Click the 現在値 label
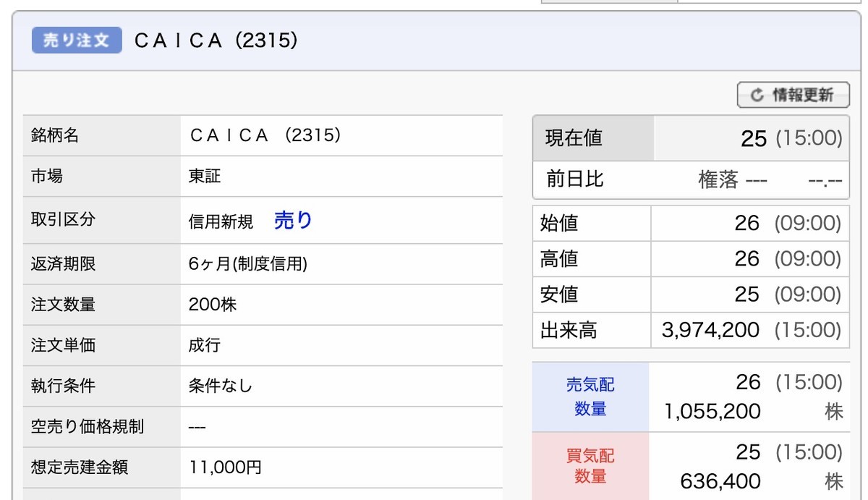 574,137
